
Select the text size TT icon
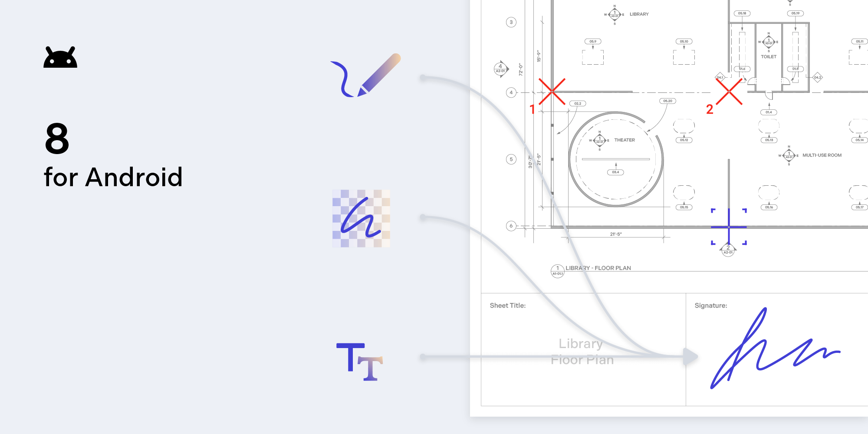pos(360,362)
